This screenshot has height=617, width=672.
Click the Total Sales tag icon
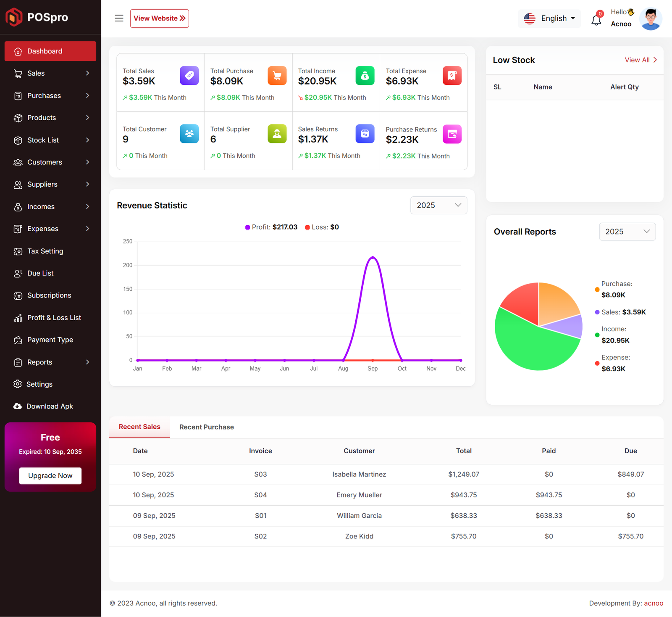[x=189, y=76]
